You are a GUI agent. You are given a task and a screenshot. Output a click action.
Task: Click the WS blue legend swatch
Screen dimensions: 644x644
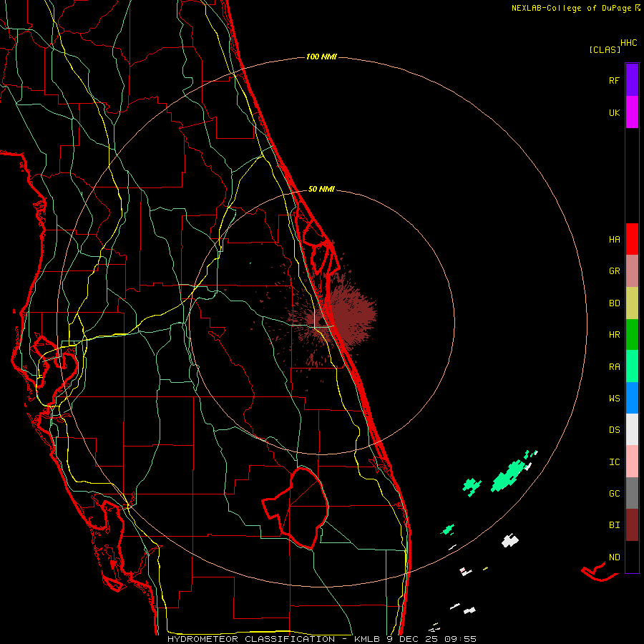pyautogui.click(x=632, y=398)
